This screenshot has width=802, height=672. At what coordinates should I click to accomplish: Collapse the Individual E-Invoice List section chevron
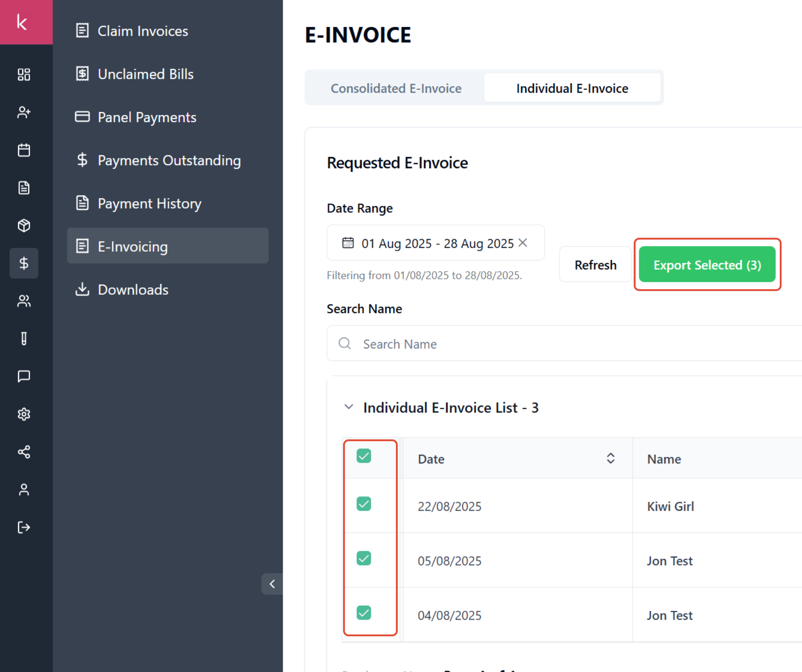349,407
